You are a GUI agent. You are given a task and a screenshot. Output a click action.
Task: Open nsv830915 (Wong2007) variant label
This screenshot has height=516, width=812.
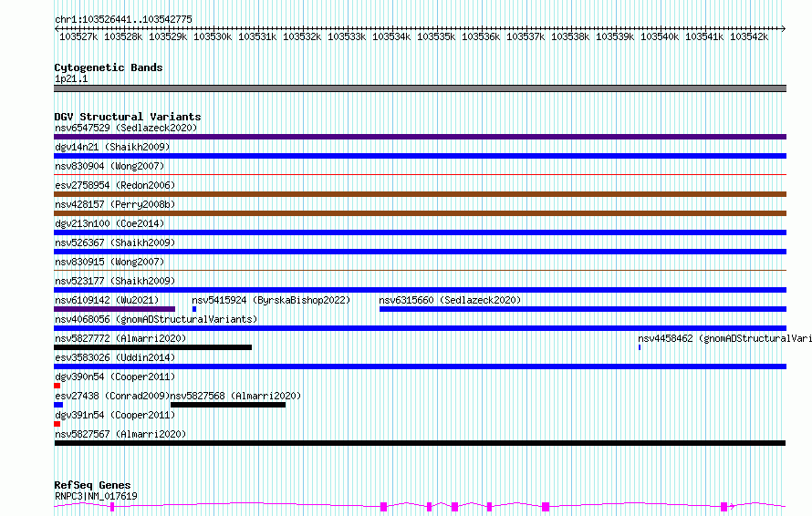point(109,262)
